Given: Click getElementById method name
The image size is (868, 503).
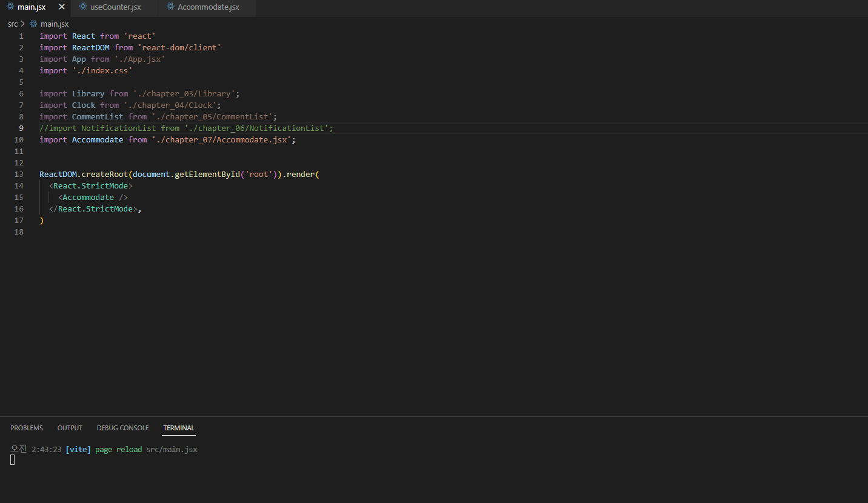Looking at the screenshot, I should pyautogui.click(x=207, y=175).
